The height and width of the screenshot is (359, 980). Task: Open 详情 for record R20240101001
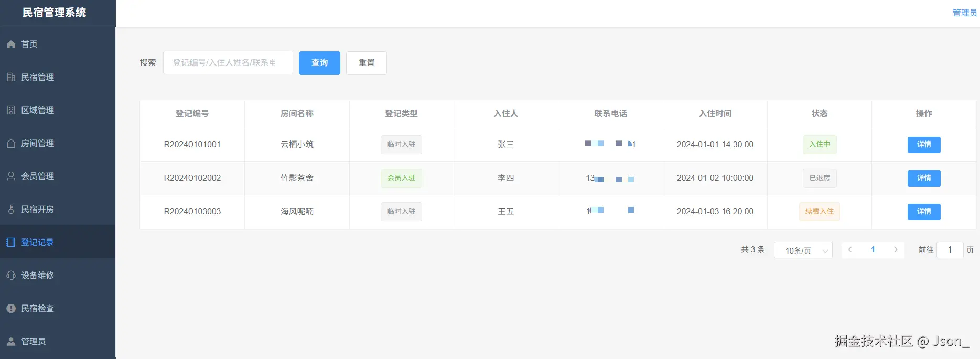point(924,145)
